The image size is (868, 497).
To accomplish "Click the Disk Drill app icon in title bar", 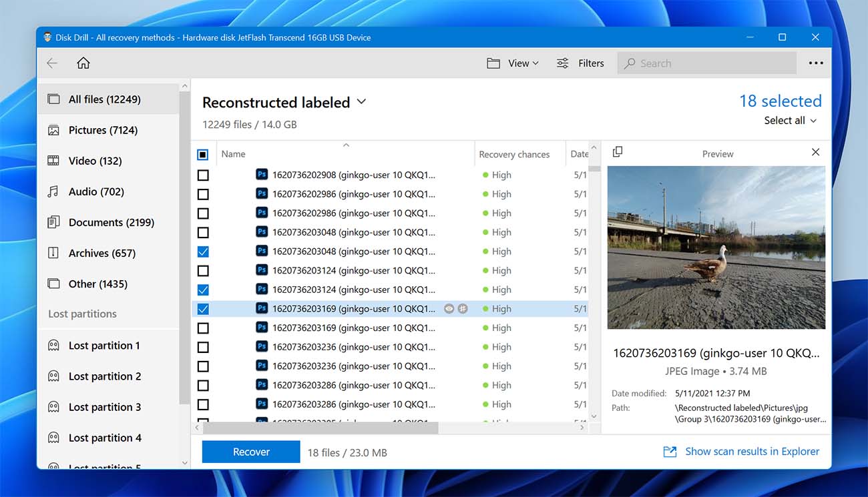I will (47, 37).
